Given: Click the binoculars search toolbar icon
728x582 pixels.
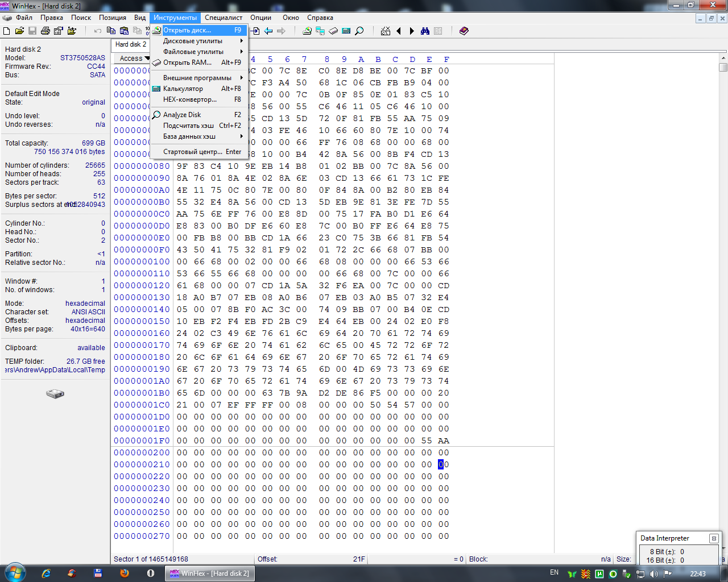Looking at the screenshot, I should point(425,31).
